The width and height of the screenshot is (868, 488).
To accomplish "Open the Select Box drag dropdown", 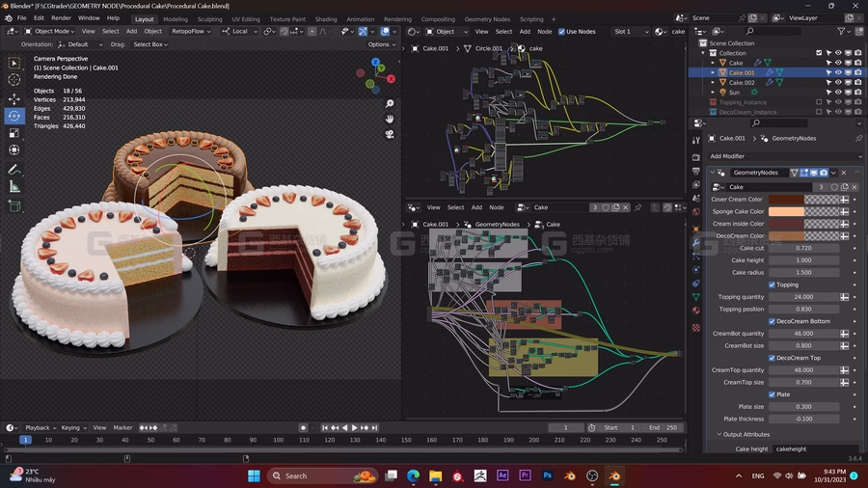I will click(x=150, y=44).
